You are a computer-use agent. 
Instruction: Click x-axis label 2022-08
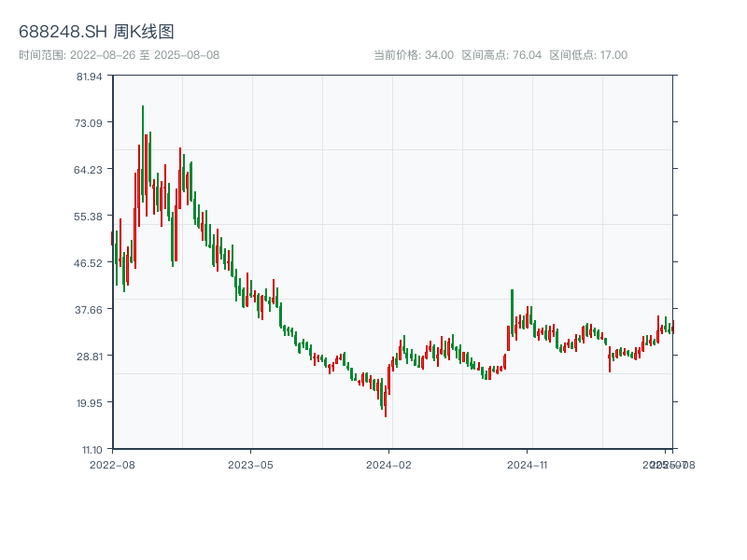tap(112, 465)
